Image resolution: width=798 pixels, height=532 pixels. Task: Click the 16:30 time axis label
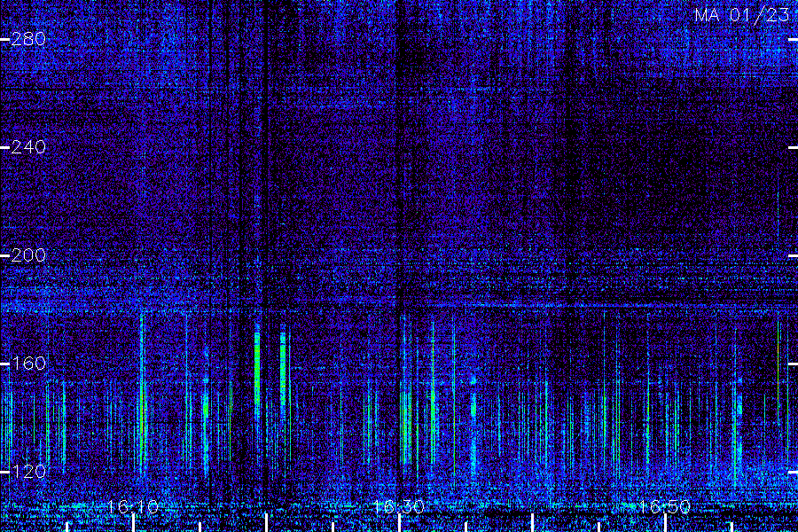click(x=398, y=507)
